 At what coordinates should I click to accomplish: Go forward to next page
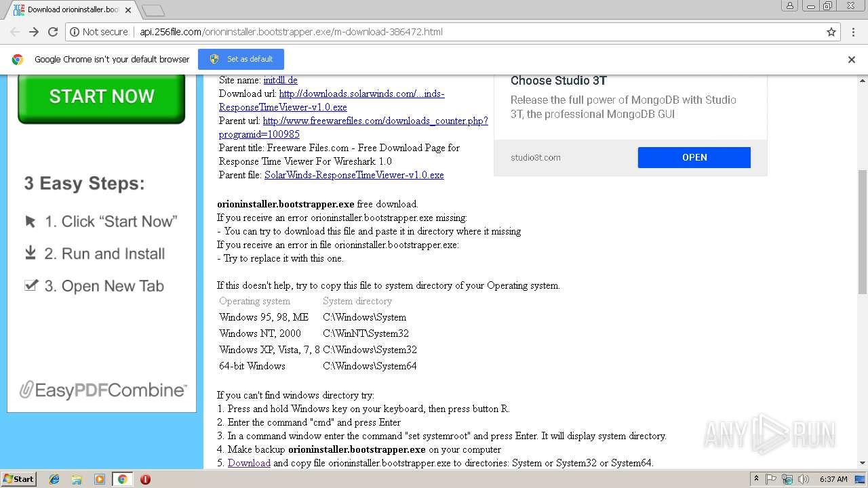click(x=34, y=32)
